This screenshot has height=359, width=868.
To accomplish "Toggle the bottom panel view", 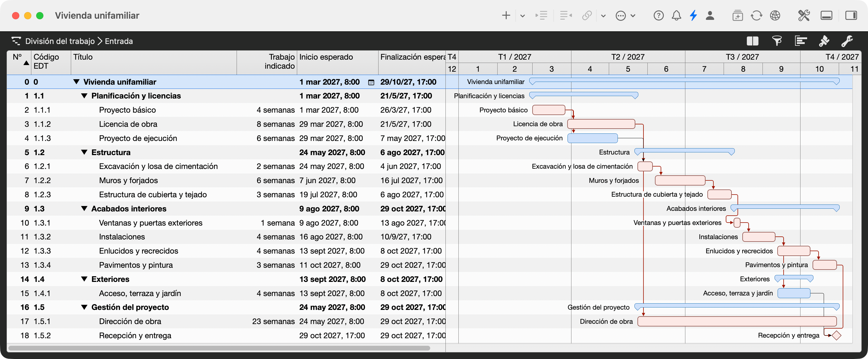I will [826, 15].
